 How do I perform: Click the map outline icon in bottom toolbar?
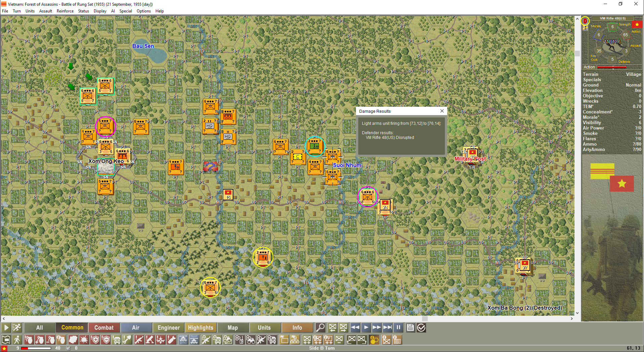[6, 340]
